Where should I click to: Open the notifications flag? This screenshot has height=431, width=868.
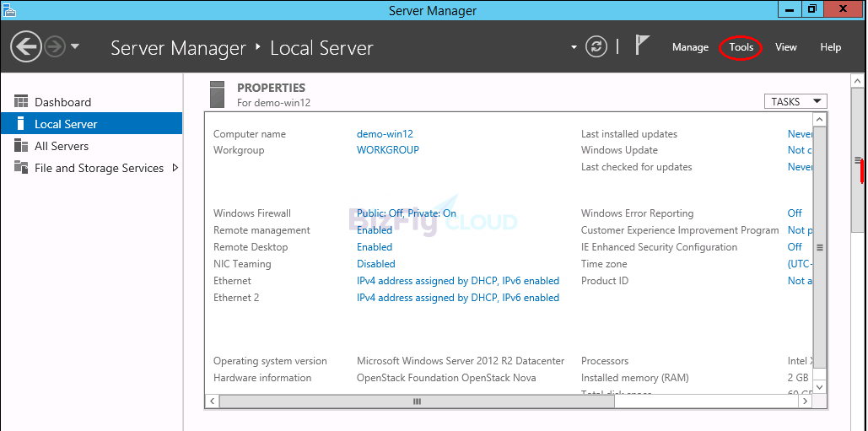click(642, 44)
